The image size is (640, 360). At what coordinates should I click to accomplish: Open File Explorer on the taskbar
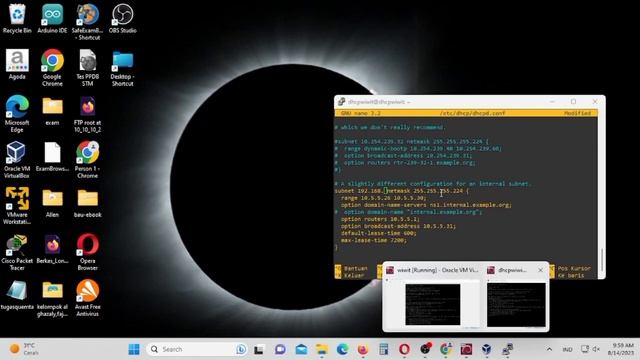coord(322,349)
